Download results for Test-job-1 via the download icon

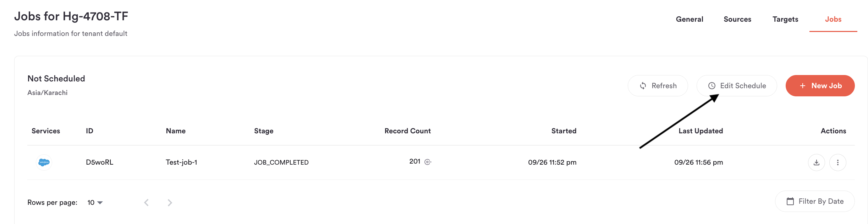(x=816, y=162)
